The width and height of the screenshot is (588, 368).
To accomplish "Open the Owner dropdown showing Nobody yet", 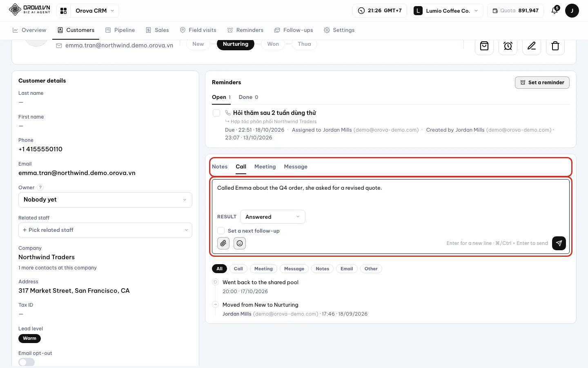I will [105, 200].
